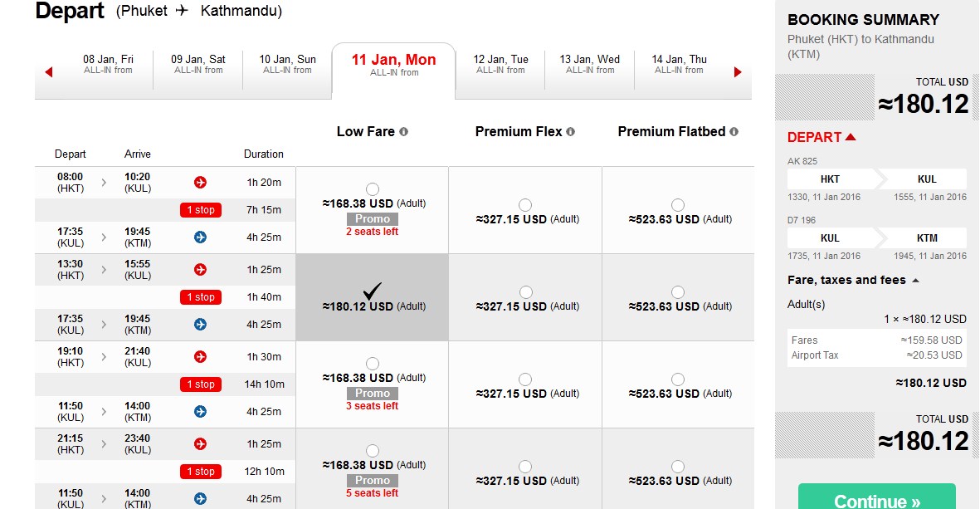The image size is (980, 509).
Task: Switch to the 09 Jan, Sat date tab
Action: 198,64
